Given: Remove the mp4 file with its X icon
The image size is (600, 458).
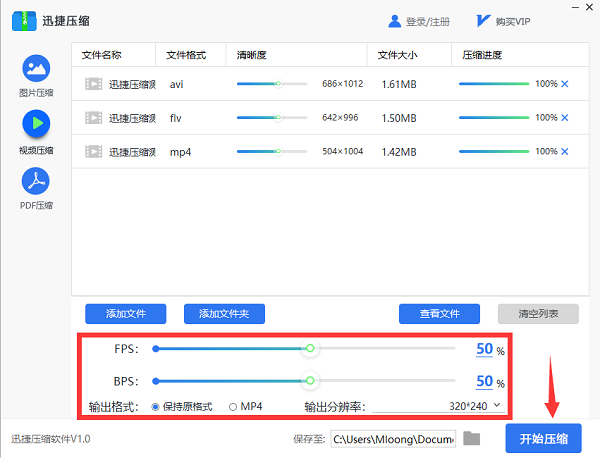Looking at the screenshot, I should coord(565,152).
